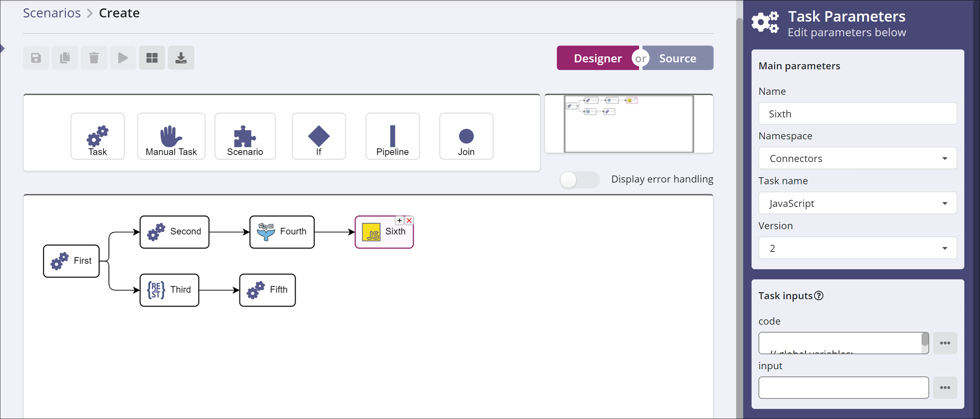Click the delete trash icon in toolbar
980x419 pixels.
94,58
